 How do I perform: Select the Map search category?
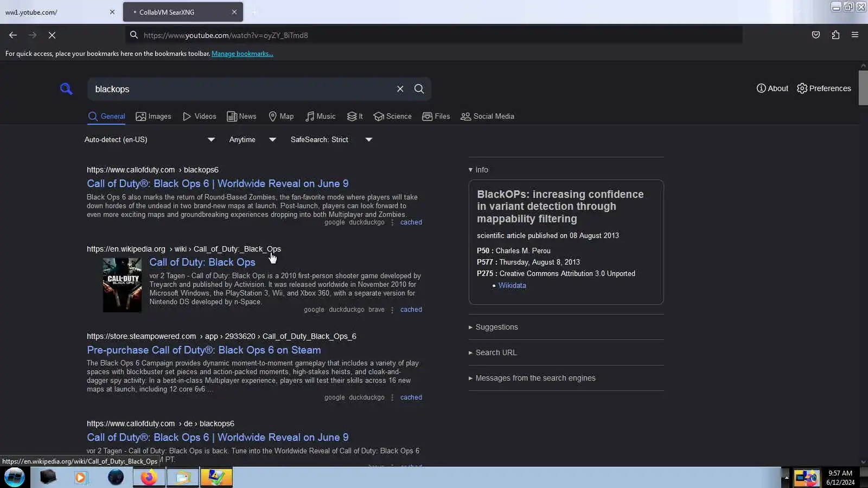click(281, 117)
